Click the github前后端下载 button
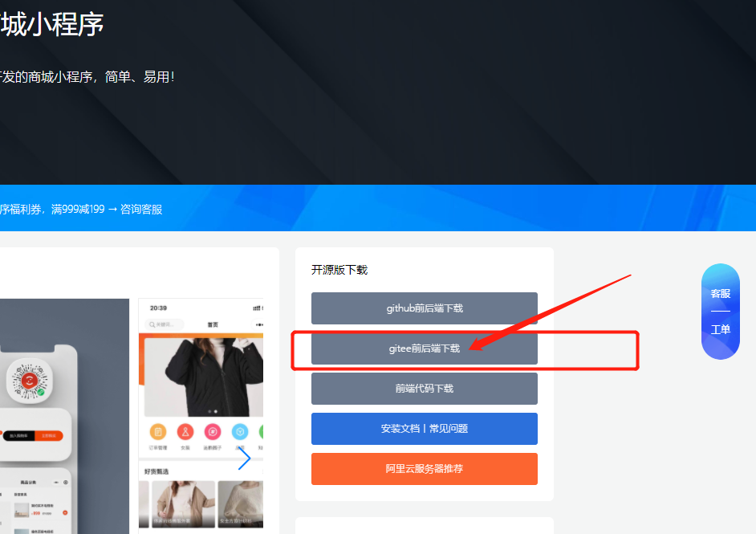 click(425, 308)
